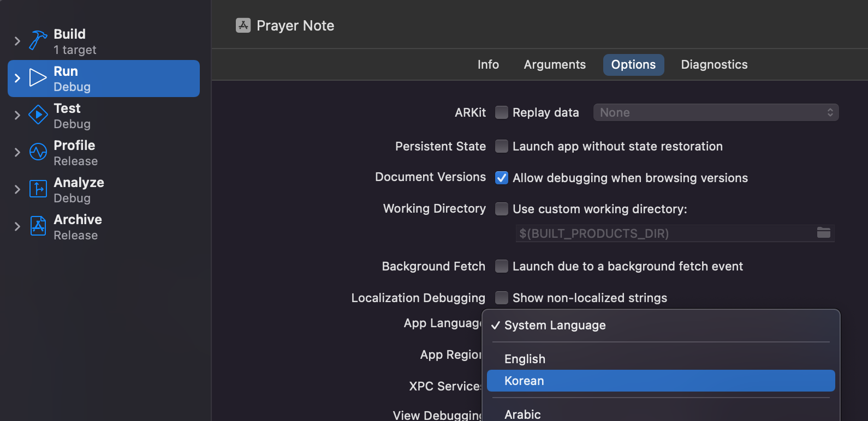868x421 pixels.
Task: Open the ARKit replay data None dropdown
Action: 716,112
